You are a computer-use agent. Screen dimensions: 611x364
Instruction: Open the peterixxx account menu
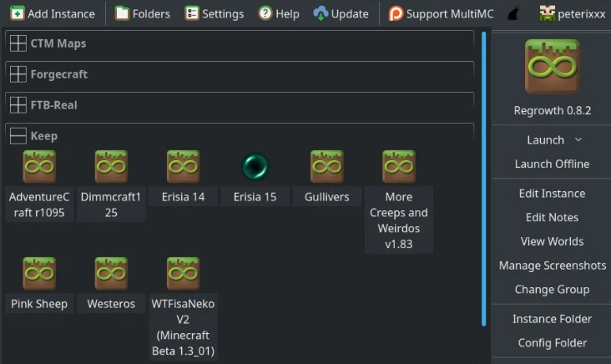pyautogui.click(x=572, y=13)
